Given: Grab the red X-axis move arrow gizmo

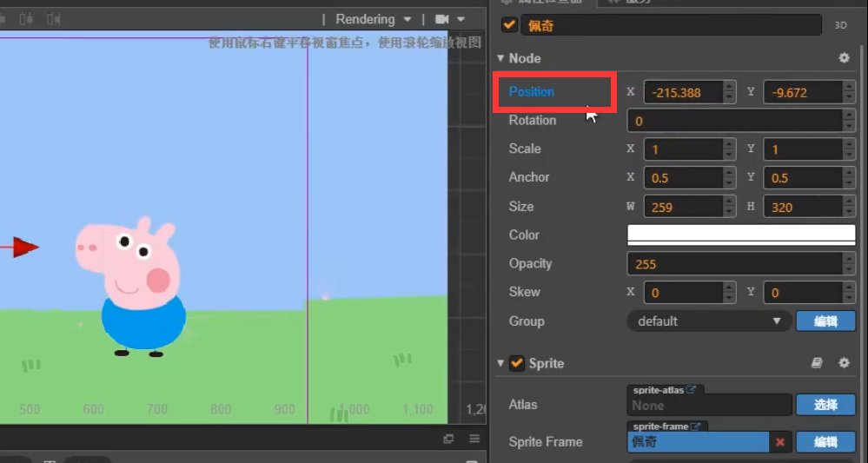Looking at the screenshot, I should tap(25, 248).
